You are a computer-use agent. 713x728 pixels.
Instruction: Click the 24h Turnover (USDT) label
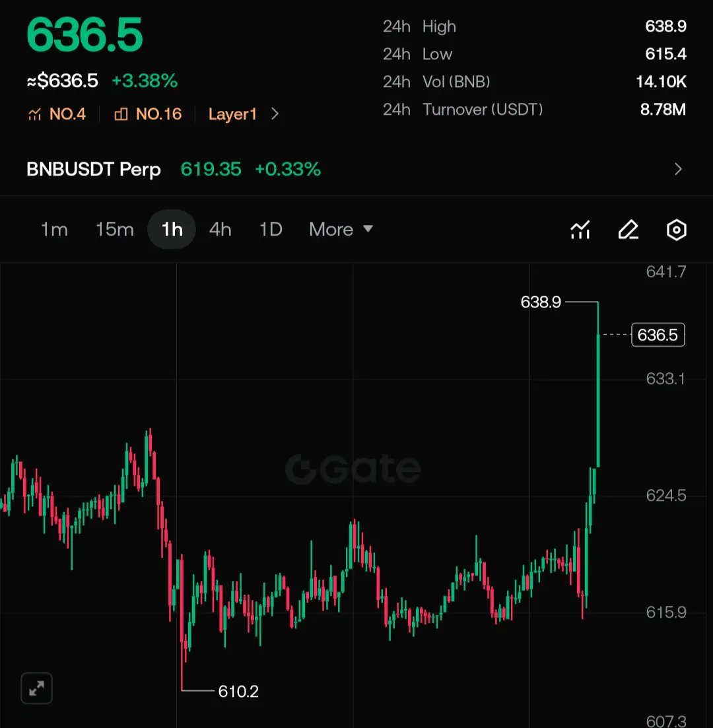(x=463, y=110)
